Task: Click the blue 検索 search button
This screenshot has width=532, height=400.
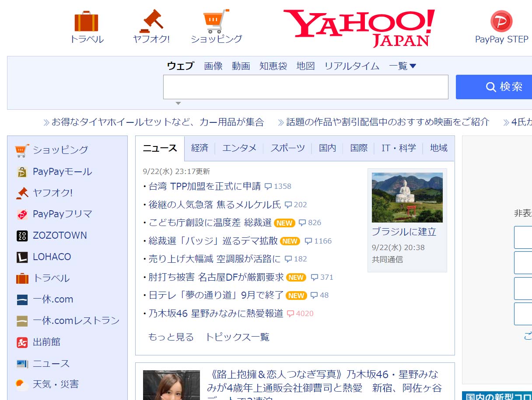Action: pos(494,87)
